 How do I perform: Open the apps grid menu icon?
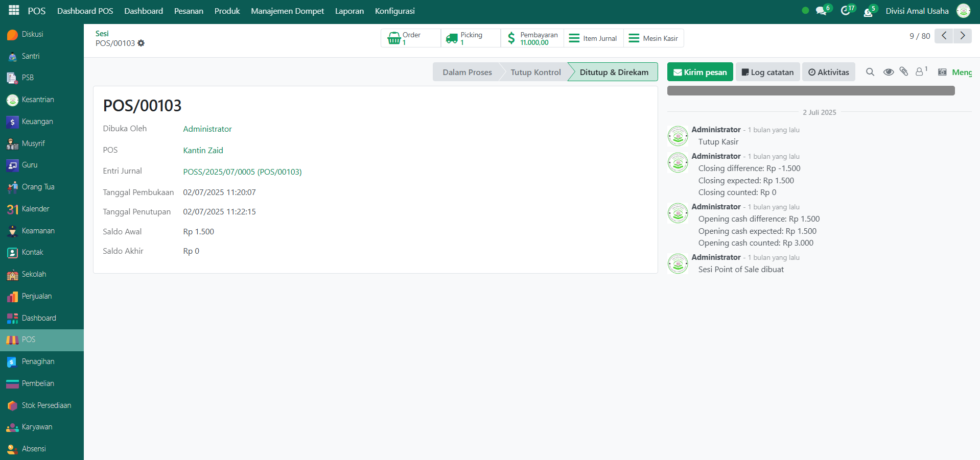14,10
